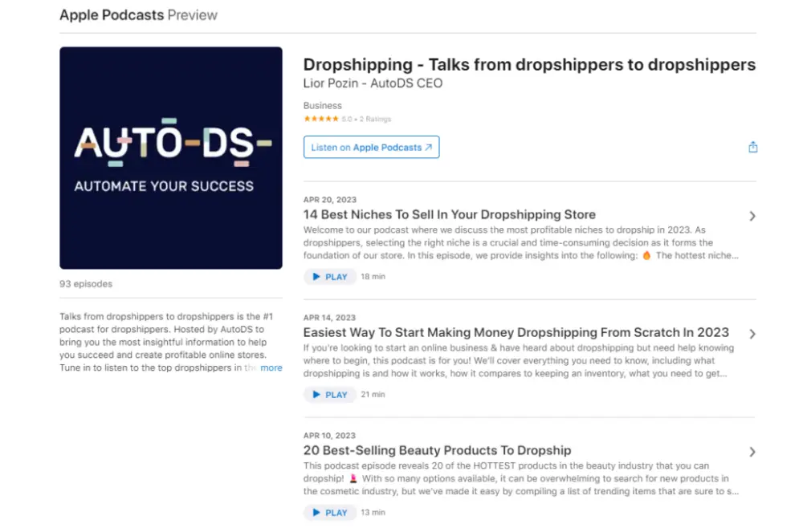The width and height of the screenshot is (803, 532).
Task: Click the Apple Podcasts Preview header
Action: [x=138, y=14]
